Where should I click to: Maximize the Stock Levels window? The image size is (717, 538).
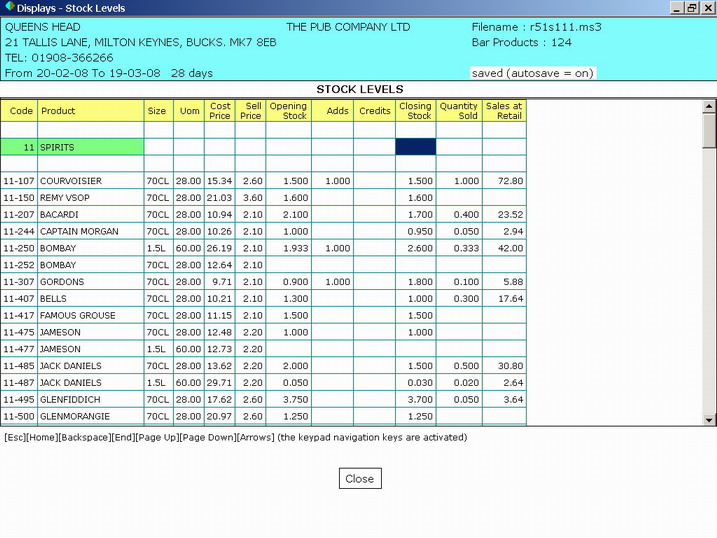(x=690, y=8)
